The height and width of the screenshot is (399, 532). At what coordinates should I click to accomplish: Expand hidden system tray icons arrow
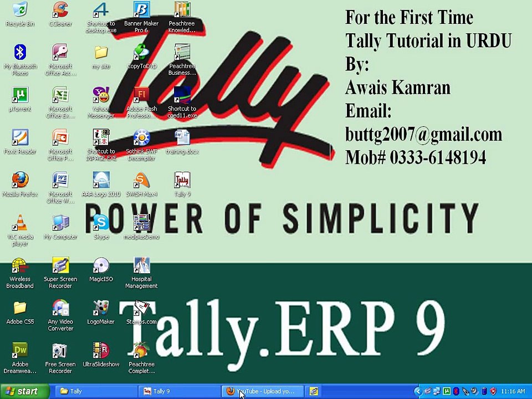[418, 392]
